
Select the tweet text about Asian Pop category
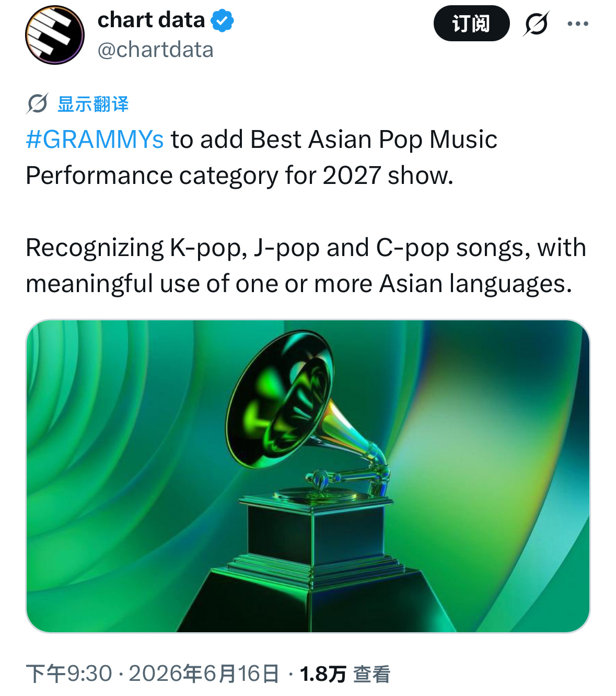click(x=261, y=157)
